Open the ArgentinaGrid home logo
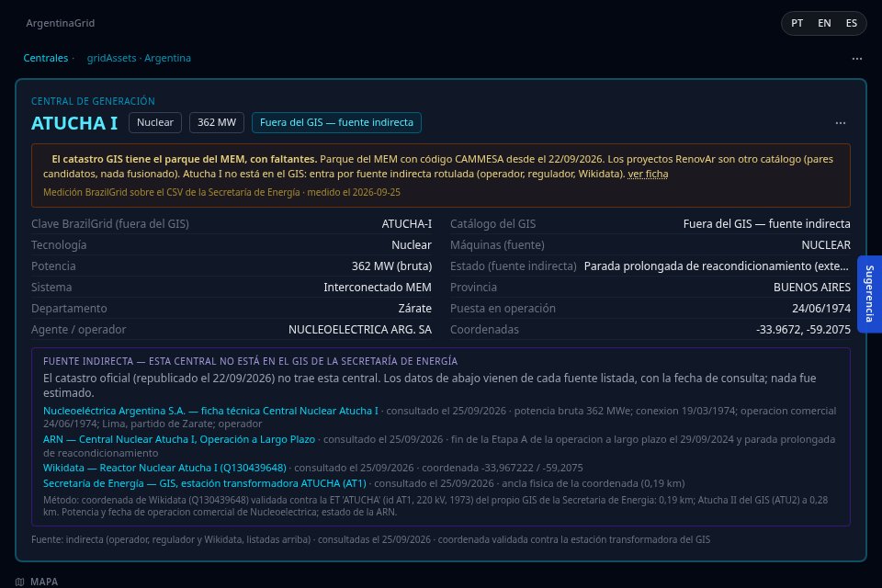The image size is (882, 588). 61,23
